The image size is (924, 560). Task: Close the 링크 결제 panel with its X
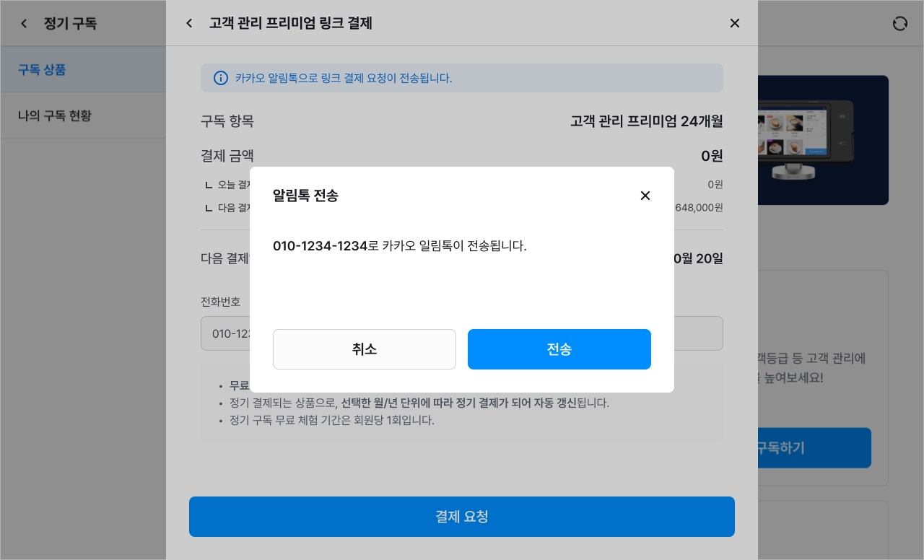[735, 23]
